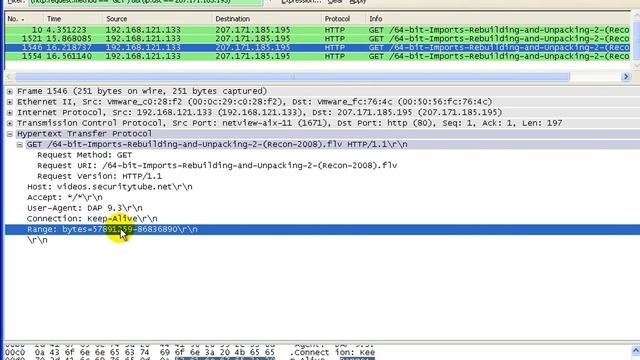Select the User-Agent: DAP 9.3 line
The width and height of the screenshot is (640, 360).
point(85,208)
